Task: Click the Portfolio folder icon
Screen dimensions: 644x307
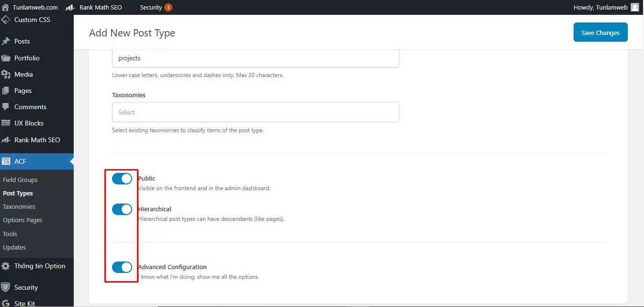Action: point(6,58)
